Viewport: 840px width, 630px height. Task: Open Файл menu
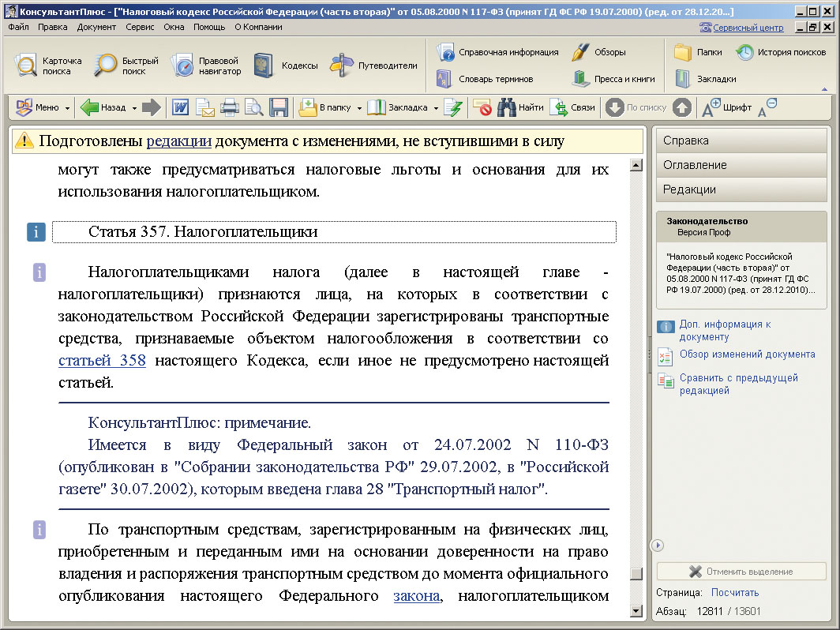[19, 27]
